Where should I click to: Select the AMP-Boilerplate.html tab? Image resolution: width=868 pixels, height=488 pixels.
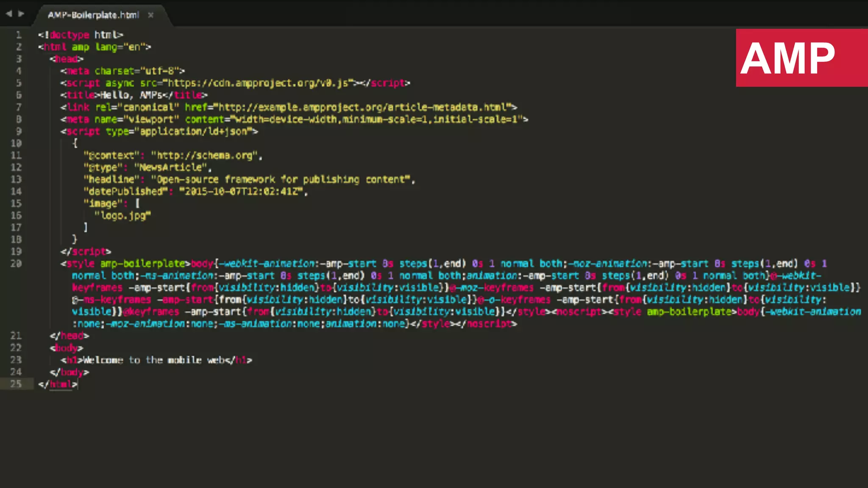point(93,15)
